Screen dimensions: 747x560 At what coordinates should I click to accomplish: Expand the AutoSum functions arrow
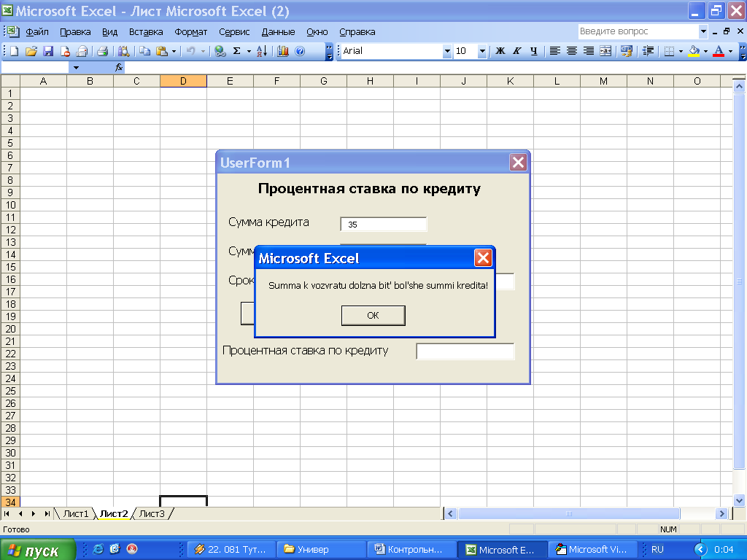click(x=249, y=51)
